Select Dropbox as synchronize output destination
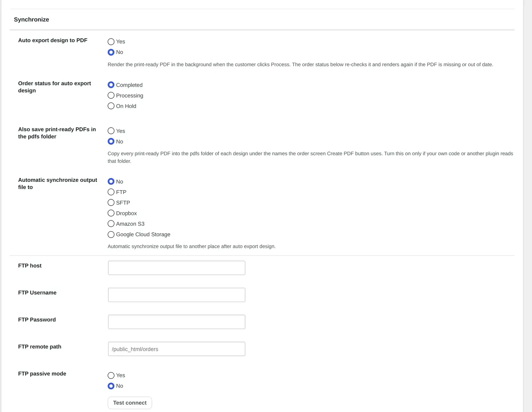The height and width of the screenshot is (412, 532). (x=111, y=213)
